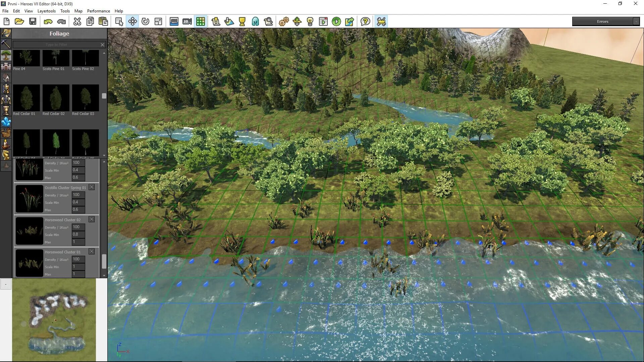The width and height of the screenshot is (644, 362).
Task: Remove Ocotillo Cluster Spring 01 entry
Action: click(x=92, y=187)
